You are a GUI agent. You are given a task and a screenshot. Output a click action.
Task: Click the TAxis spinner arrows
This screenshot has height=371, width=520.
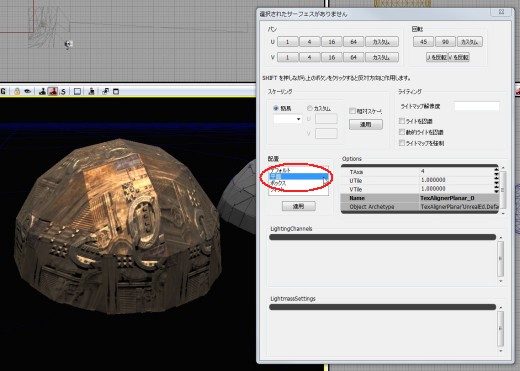pos(496,172)
